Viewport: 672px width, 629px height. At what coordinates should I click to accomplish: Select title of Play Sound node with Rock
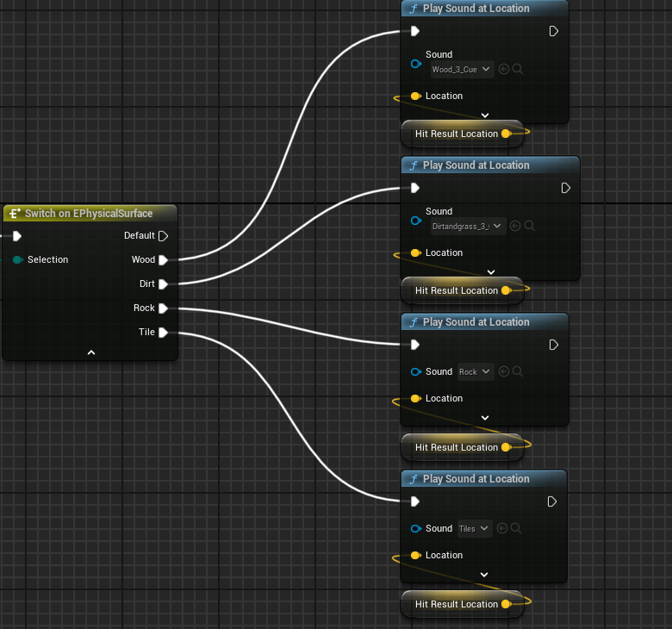click(x=476, y=322)
